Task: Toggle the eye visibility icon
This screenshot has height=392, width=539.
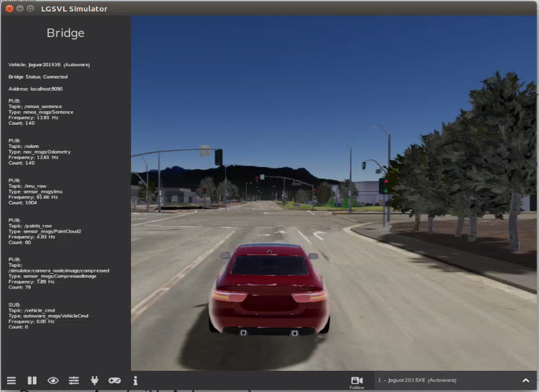Action: tap(53, 380)
